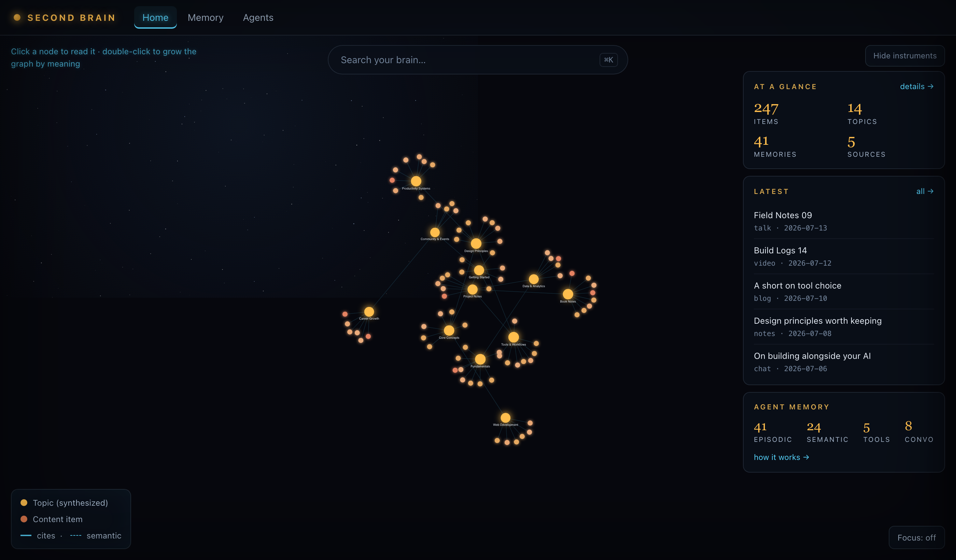Click the 24 Semantic memory count

[827, 432]
